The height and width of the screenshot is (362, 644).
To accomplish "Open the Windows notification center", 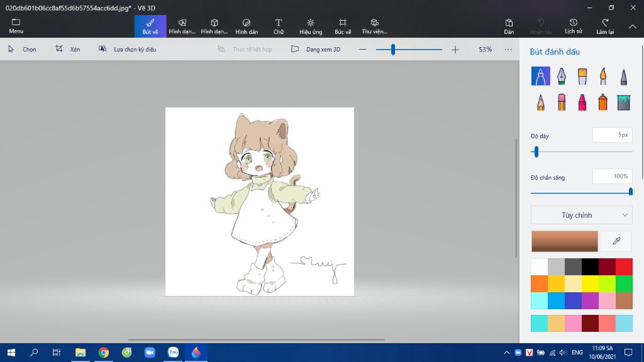I will [x=628, y=353].
